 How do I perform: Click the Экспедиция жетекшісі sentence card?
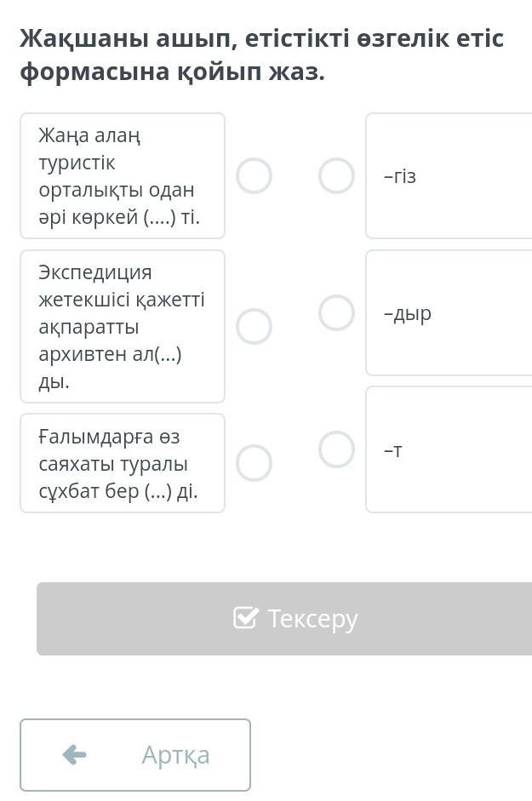coord(123,326)
